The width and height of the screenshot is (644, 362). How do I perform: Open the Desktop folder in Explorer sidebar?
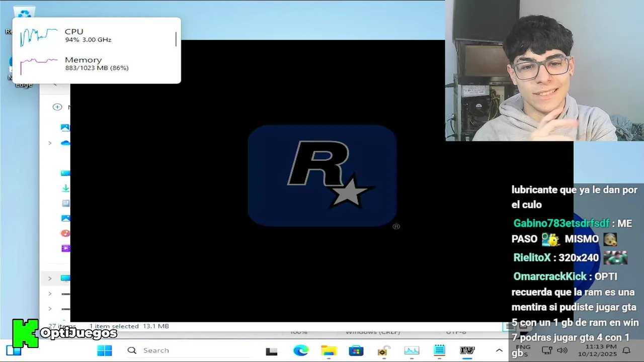(x=65, y=173)
